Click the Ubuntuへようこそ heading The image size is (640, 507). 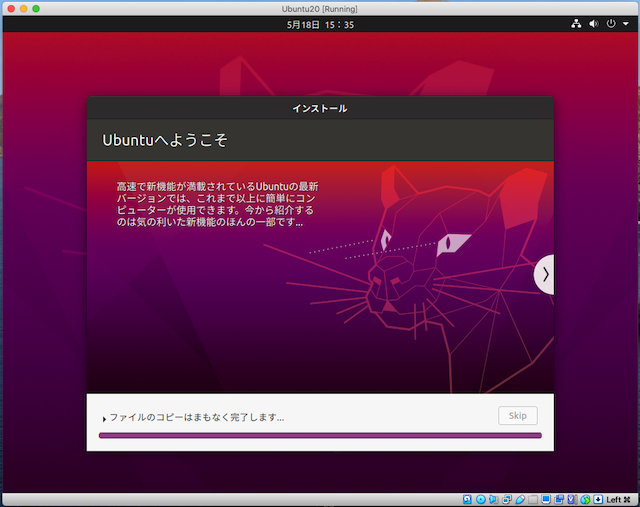[x=165, y=140]
